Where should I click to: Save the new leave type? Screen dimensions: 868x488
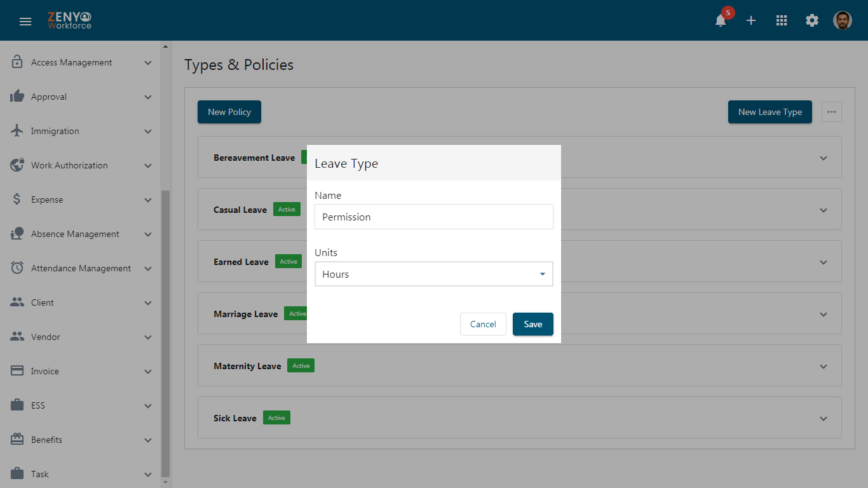[x=533, y=324]
